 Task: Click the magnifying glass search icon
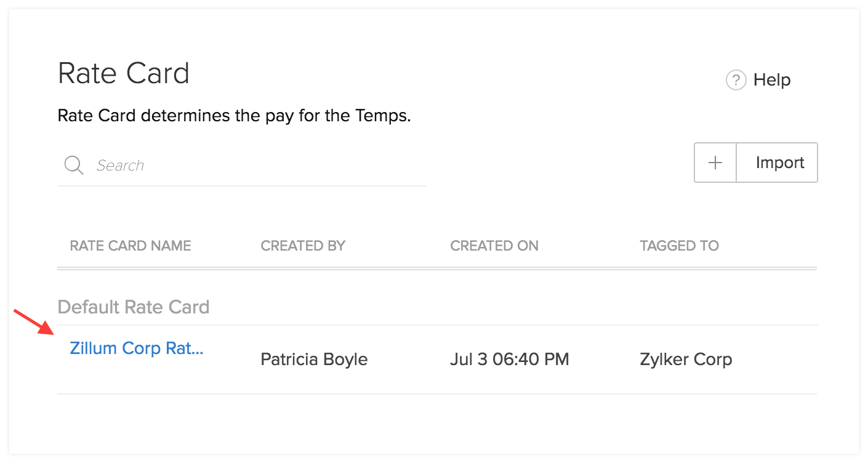tap(74, 165)
